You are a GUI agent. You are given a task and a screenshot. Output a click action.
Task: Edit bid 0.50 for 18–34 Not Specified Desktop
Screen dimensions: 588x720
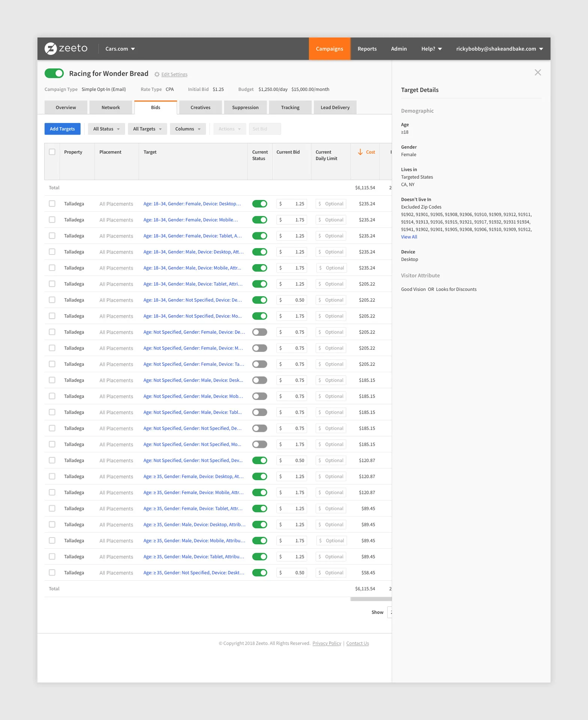pos(292,300)
